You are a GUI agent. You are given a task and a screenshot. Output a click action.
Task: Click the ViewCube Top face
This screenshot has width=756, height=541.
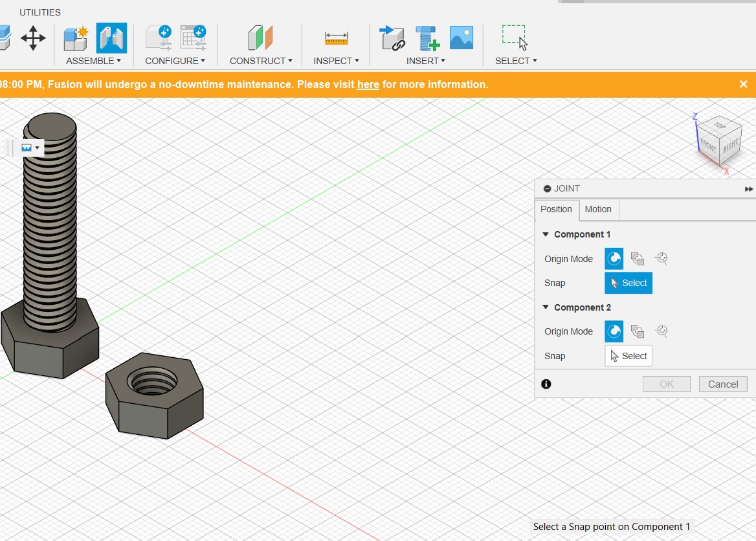coord(719,126)
